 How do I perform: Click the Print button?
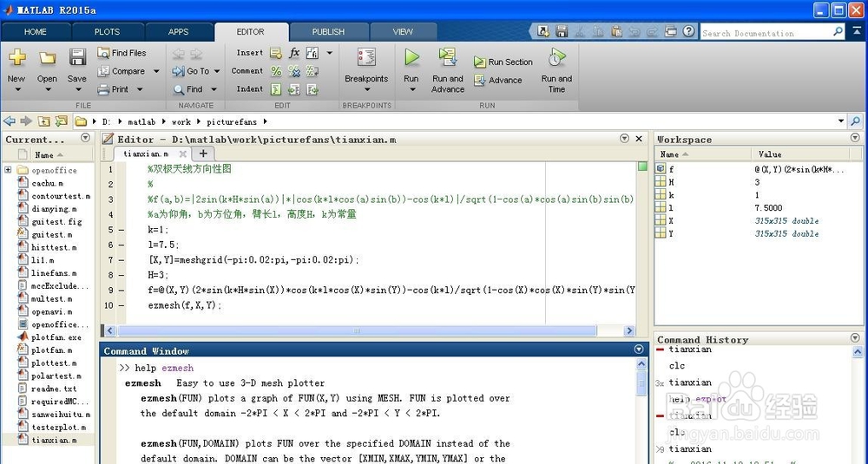click(114, 89)
